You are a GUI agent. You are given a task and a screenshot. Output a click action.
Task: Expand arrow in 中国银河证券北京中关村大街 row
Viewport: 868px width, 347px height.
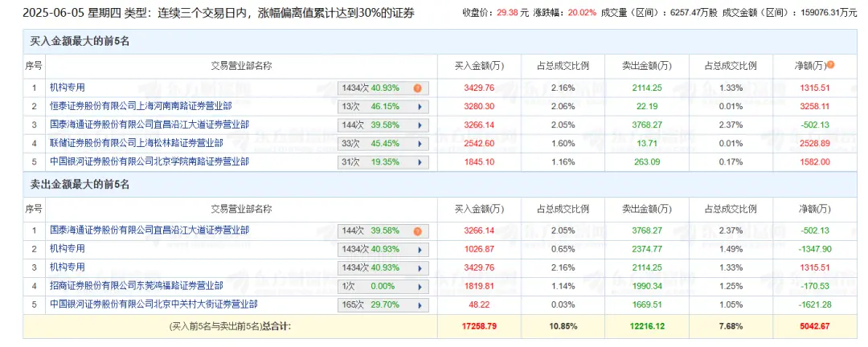[x=418, y=305]
